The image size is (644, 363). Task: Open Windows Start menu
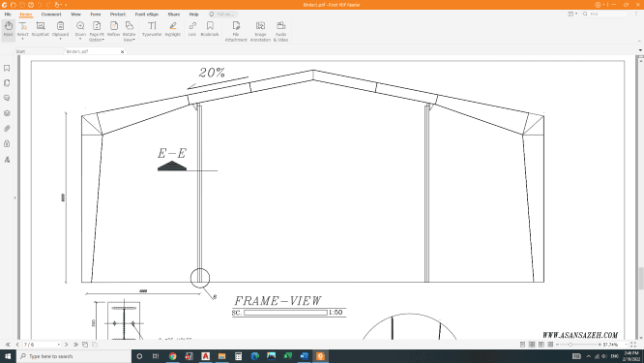pos(8,356)
